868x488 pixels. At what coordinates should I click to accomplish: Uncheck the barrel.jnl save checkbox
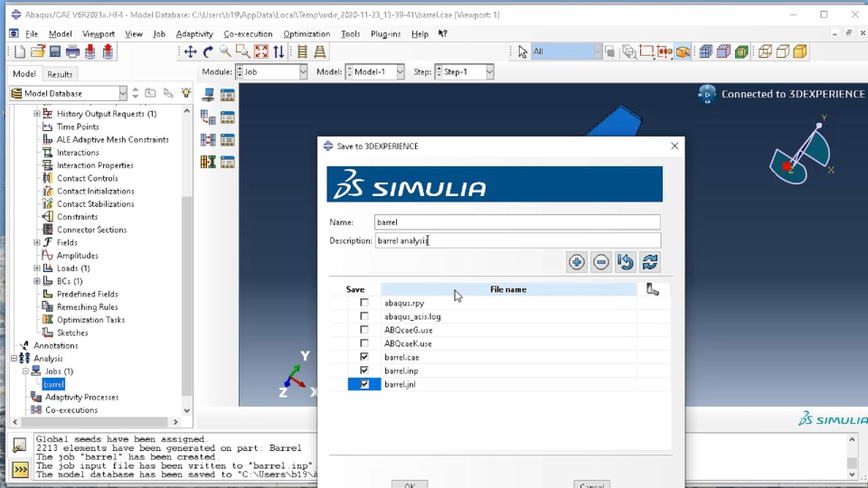click(x=363, y=384)
